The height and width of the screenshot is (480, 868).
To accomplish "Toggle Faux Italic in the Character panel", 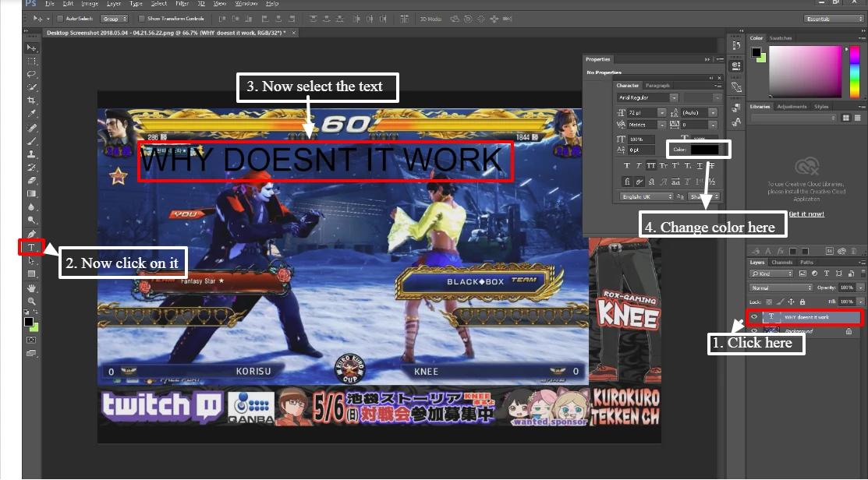I will (639, 166).
